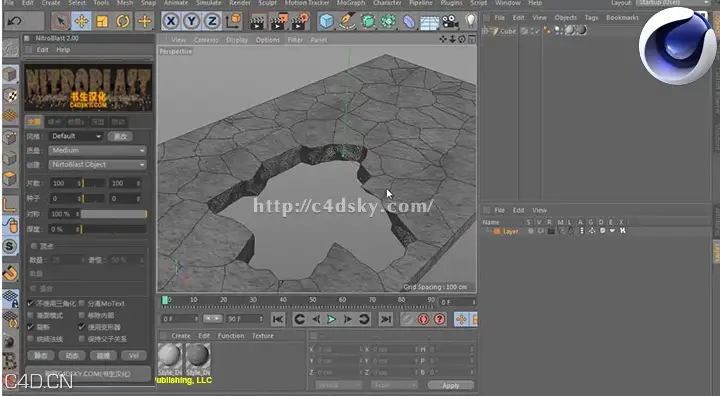Go to the start of the animation

[x=277, y=319]
